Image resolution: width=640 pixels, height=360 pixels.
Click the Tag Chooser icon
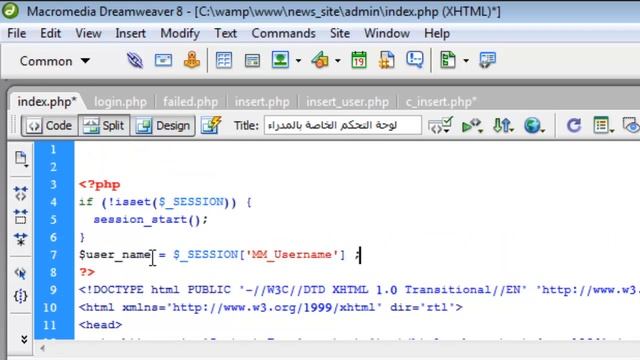pyautogui.click(x=487, y=60)
